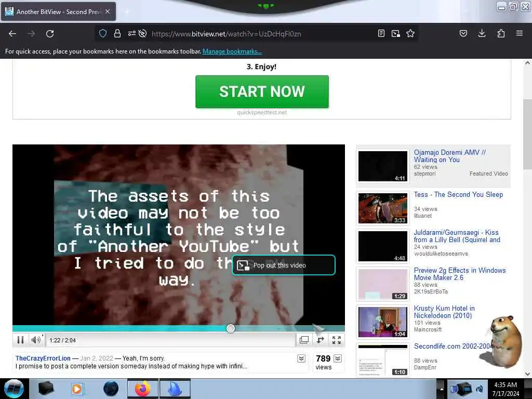
Task: Open picture-in-picture from address bar
Action: pyautogui.click(x=395, y=33)
